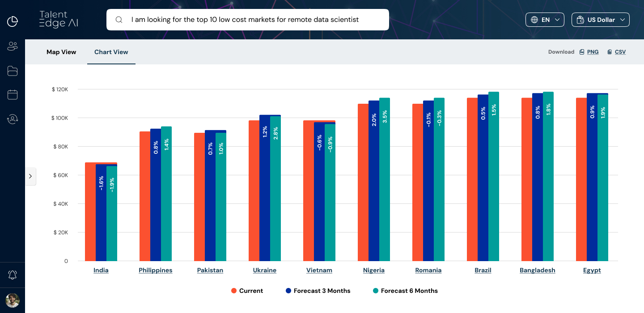Screen dimensions: 644x313
Task: Click the Talent Edge AI logo
Action: click(x=59, y=20)
